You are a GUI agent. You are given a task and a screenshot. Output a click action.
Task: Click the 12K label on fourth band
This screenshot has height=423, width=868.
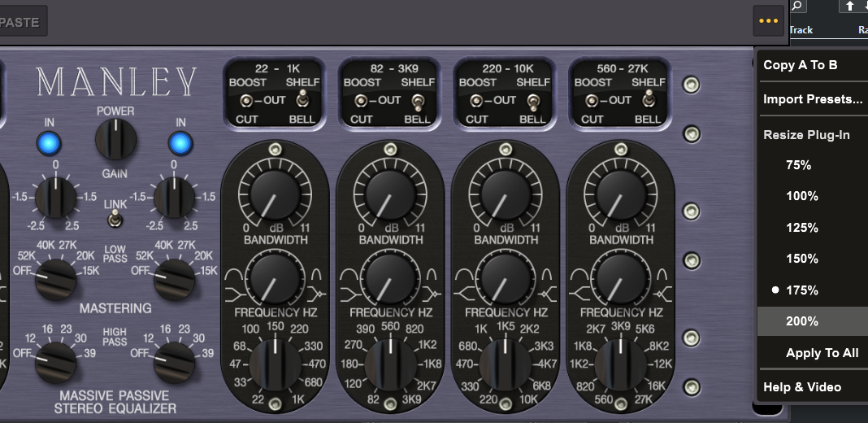[663, 364]
